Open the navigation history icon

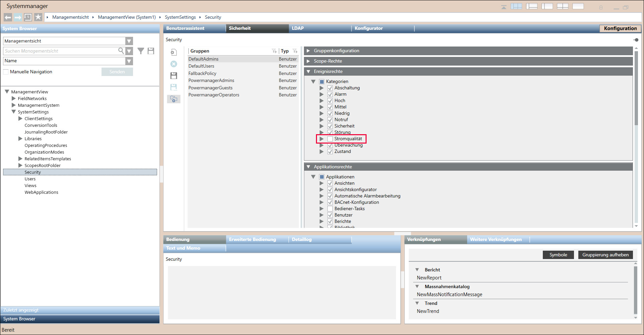coord(28,17)
